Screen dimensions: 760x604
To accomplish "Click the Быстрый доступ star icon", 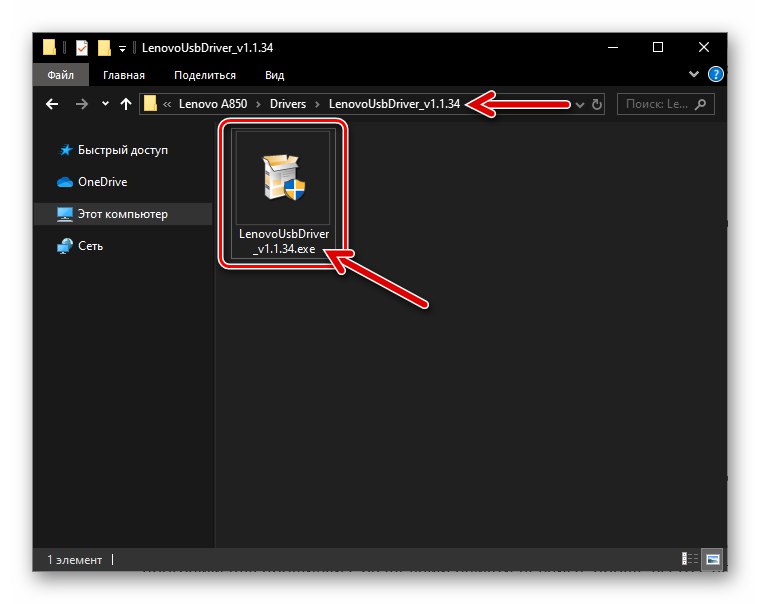I will (x=65, y=150).
